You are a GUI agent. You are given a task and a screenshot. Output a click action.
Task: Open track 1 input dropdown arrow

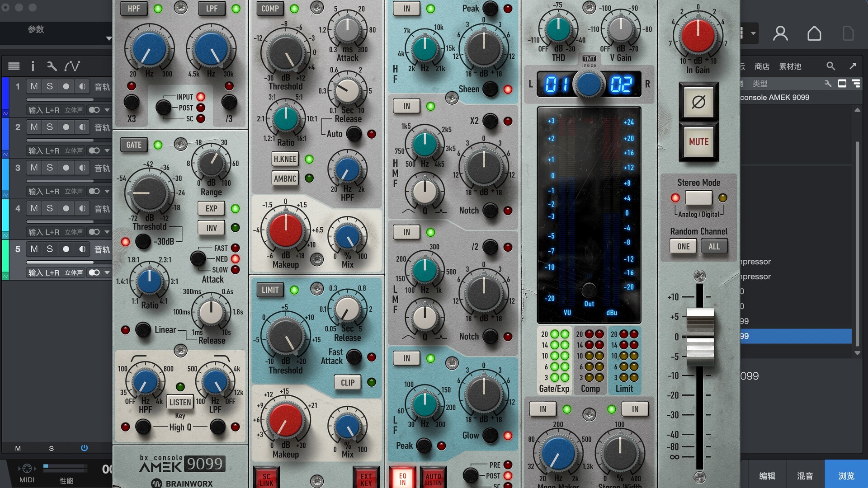pos(107,110)
